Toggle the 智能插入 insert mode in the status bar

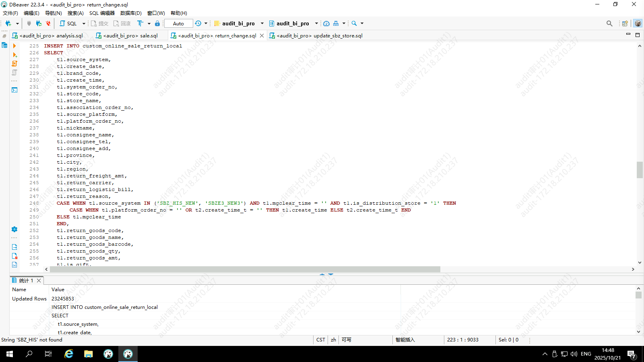pos(405,340)
